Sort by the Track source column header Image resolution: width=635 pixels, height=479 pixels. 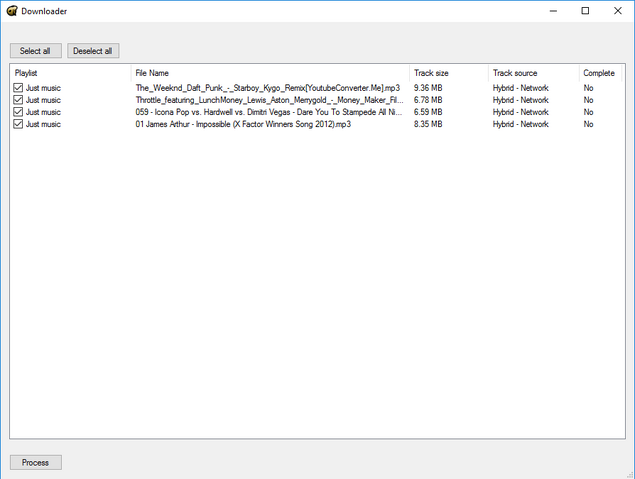(x=534, y=73)
